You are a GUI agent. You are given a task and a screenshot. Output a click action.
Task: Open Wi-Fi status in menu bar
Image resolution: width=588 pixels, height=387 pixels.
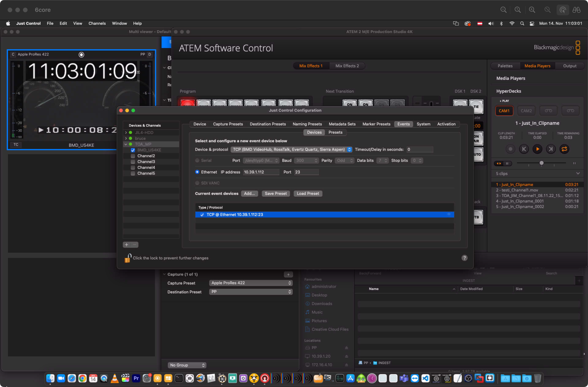tap(512, 24)
